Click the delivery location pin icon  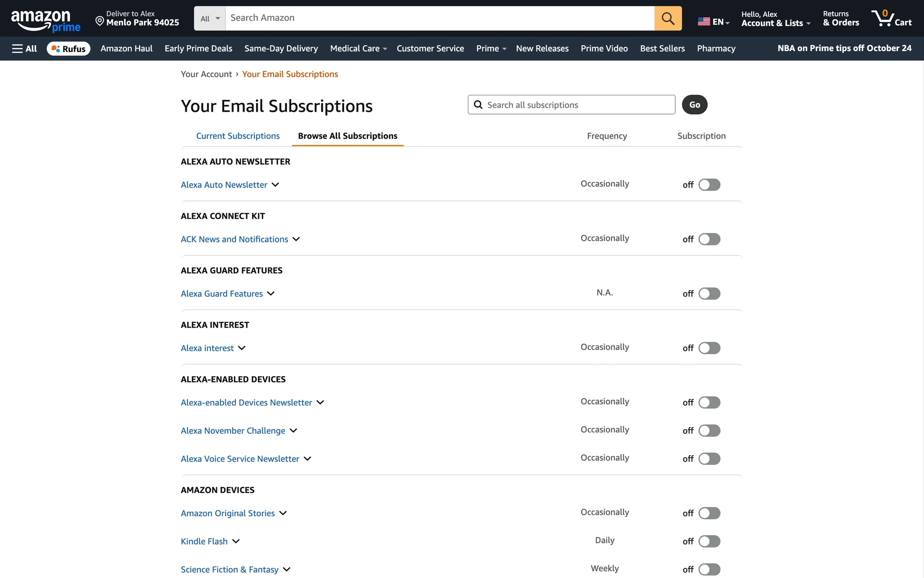(100, 21)
